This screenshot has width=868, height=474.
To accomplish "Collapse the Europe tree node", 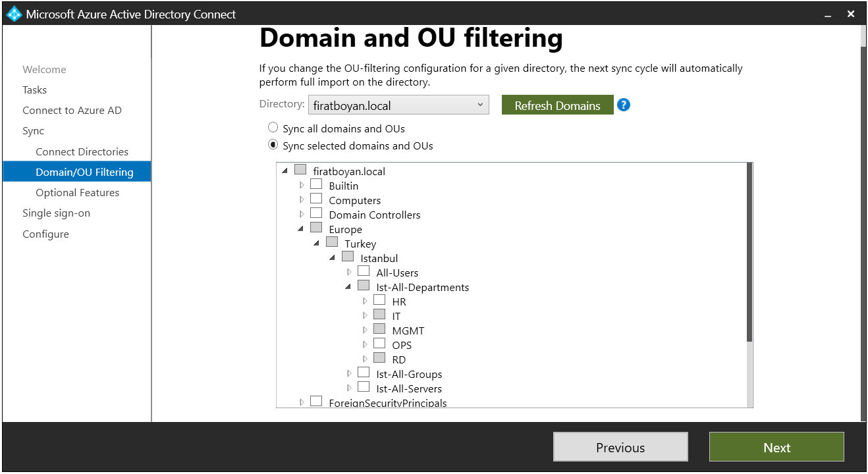I will (301, 229).
